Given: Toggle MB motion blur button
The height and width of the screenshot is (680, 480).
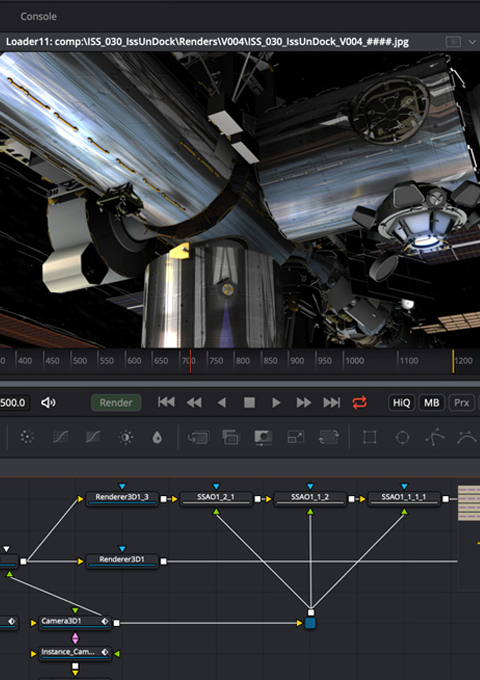Looking at the screenshot, I should [431, 403].
